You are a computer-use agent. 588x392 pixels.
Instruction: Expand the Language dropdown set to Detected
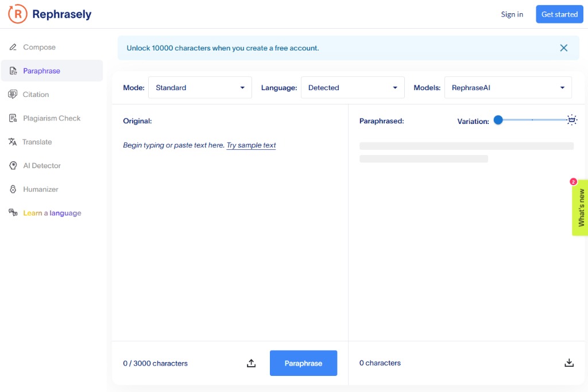353,88
